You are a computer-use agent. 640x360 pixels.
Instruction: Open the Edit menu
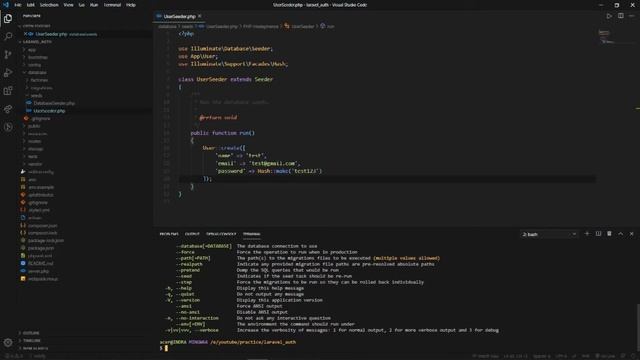pos(31,5)
